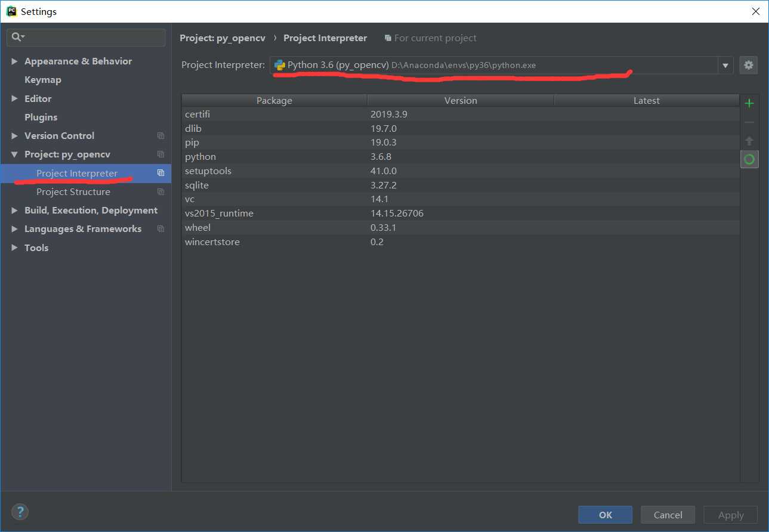Click project-level icon beside Project Structure
This screenshot has width=769, height=532.
(160, 192)
